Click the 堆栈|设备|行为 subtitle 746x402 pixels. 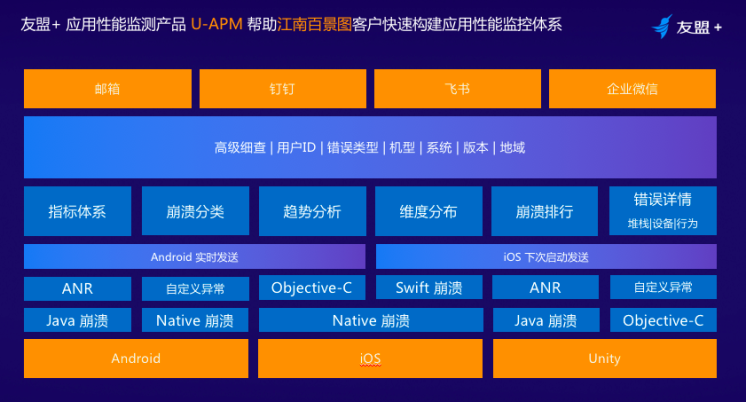[662, 224]
